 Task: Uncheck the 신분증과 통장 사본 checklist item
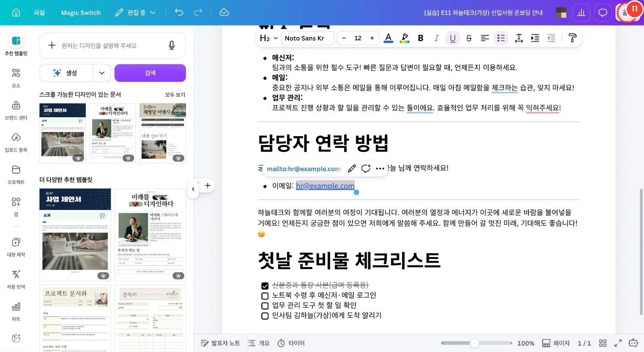click(265, 286)
